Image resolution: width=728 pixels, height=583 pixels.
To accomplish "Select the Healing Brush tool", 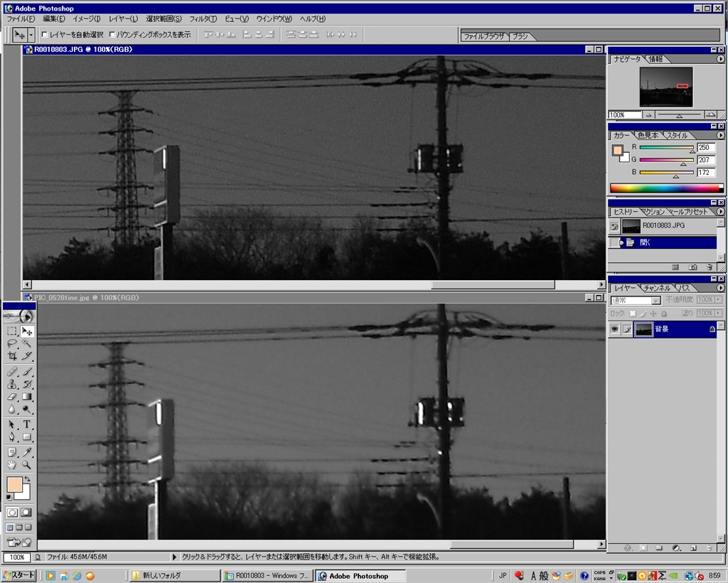I will [x=12, y=371].
